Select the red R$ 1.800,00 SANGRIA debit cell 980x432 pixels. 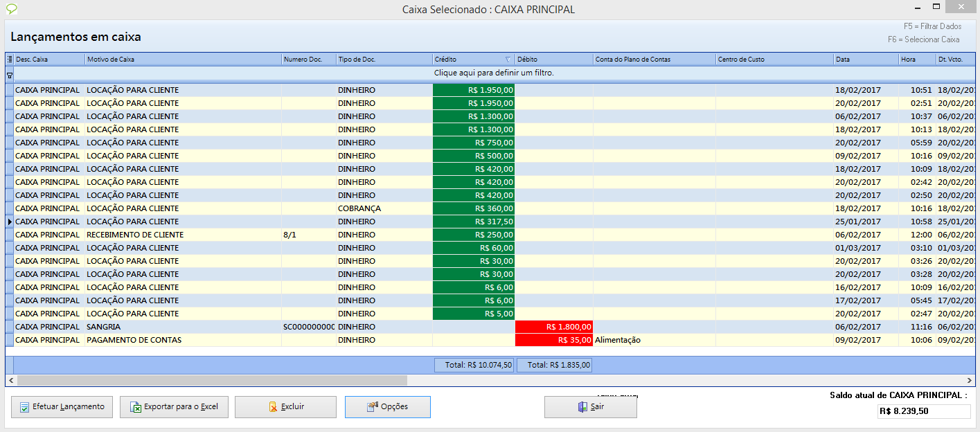554,327
